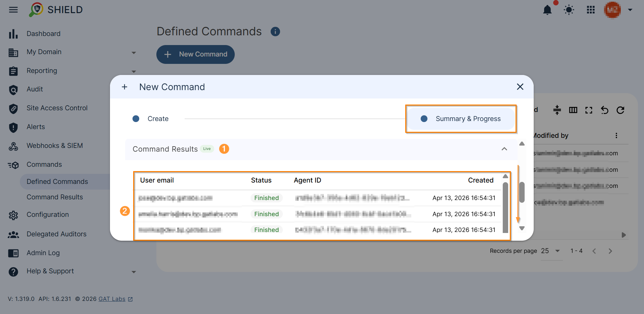Click the info icon beside Defined Commands
Image resolution: width=644 pixels, height=314 pixels.
click(275, 31)
